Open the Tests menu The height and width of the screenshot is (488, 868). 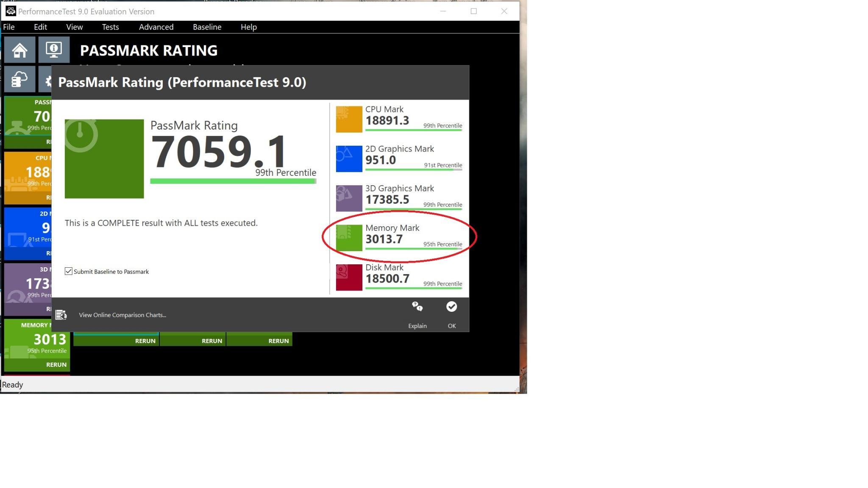click(x=110, y=27)
